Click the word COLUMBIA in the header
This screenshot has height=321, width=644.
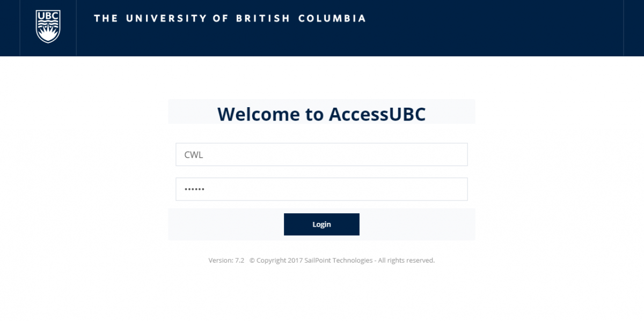(332, 19)
